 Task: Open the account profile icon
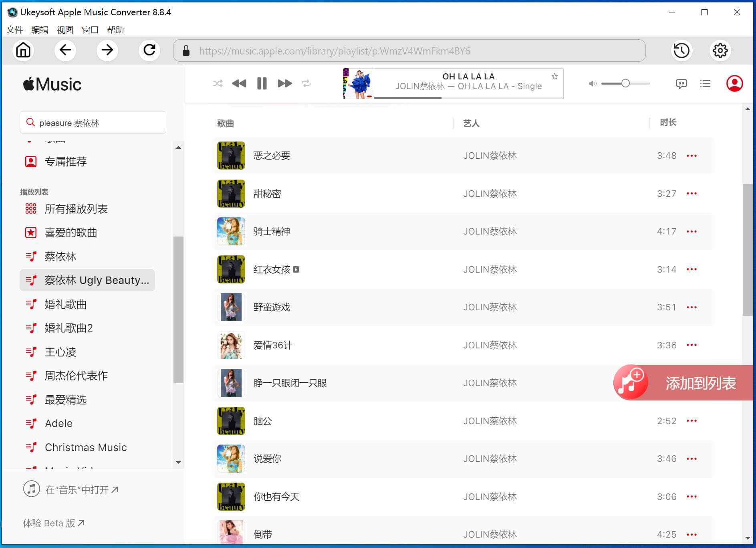point(735,83)
